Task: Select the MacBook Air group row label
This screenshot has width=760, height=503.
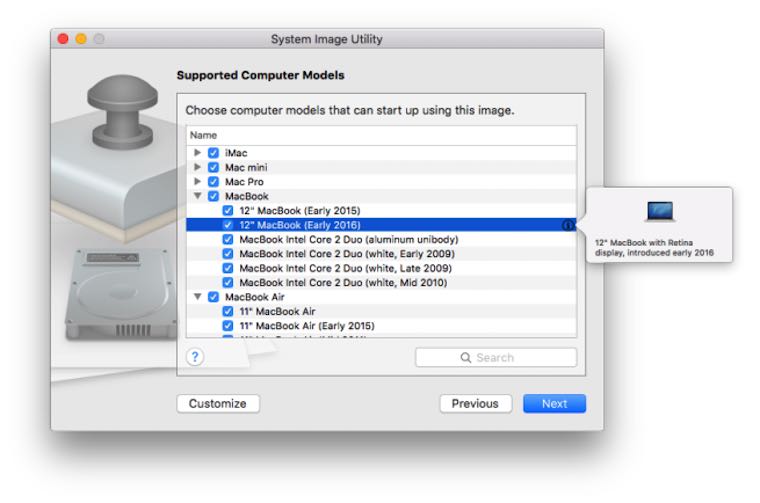Action: pyautogui.click(x=254, y=297)
